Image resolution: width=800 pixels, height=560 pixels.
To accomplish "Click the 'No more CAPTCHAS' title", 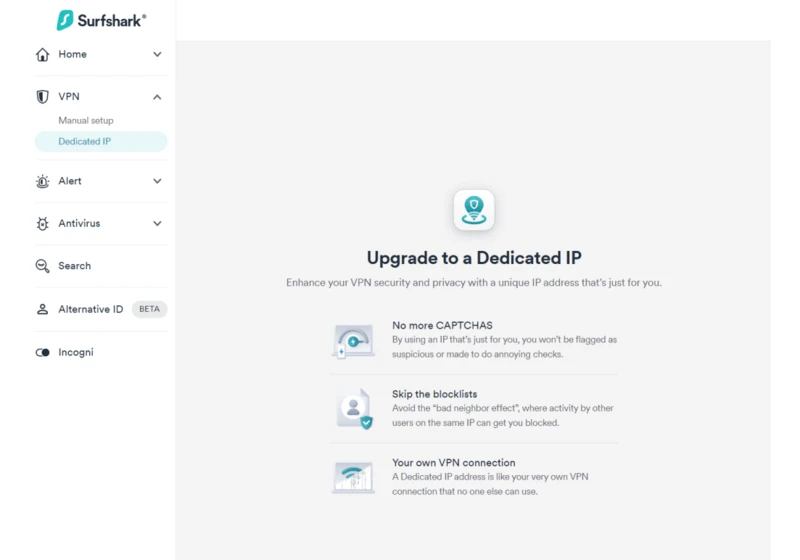I will (442, 325).
